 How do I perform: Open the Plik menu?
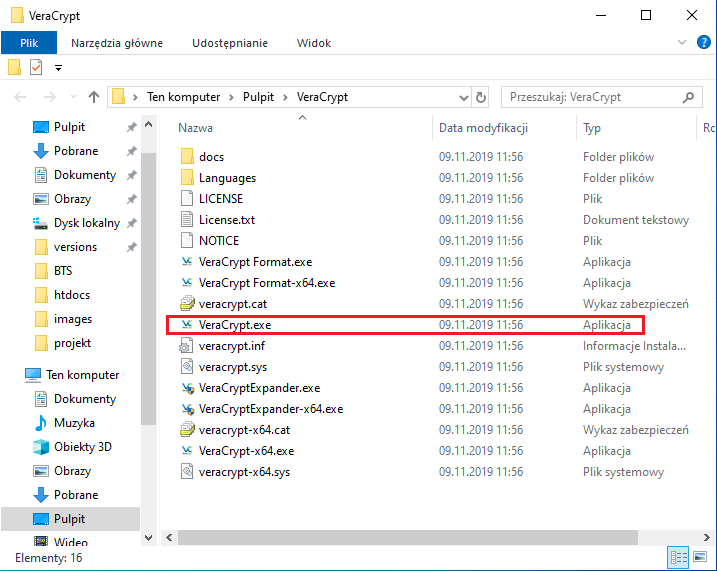(29, 43)
